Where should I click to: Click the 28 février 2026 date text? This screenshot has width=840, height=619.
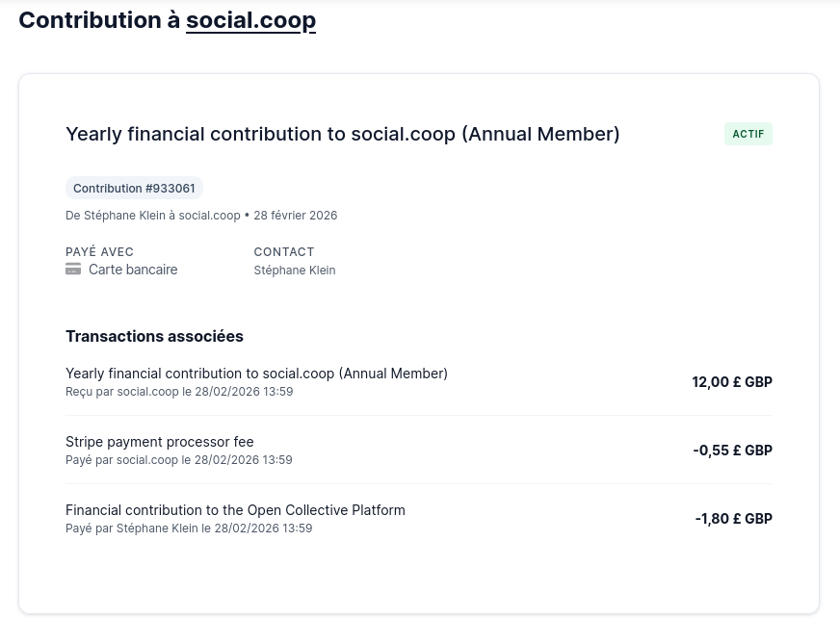pyautogui.click(x=296, y=216)
